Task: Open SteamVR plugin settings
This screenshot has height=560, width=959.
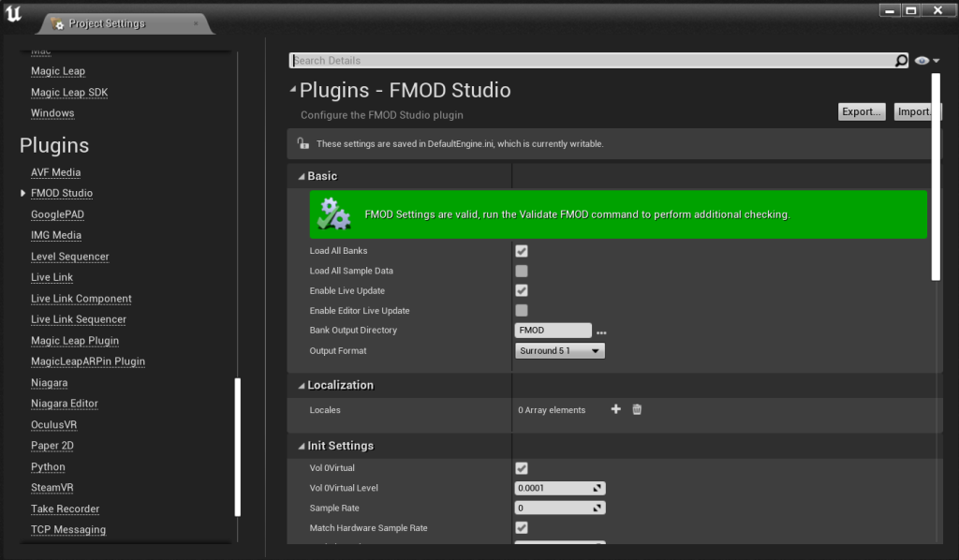Action: [x=52, y=489]
